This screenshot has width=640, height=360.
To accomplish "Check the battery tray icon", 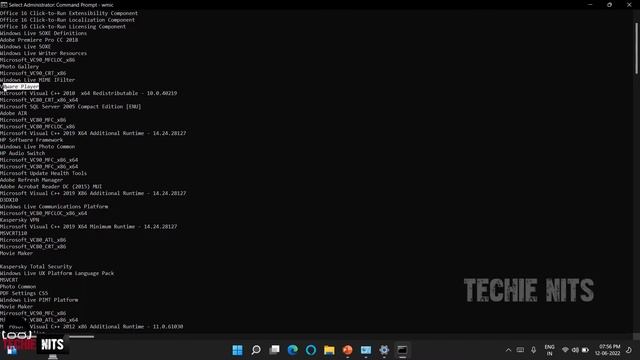I will coord(585,350).
